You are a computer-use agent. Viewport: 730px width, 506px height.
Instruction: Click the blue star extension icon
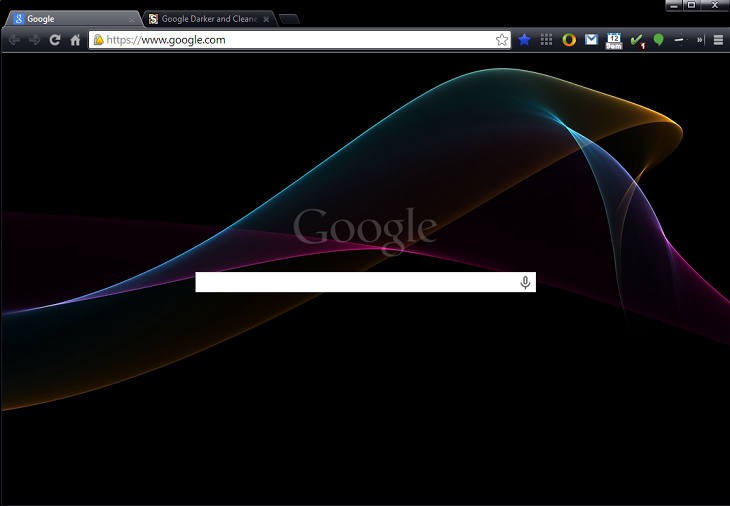coord(524,40)
